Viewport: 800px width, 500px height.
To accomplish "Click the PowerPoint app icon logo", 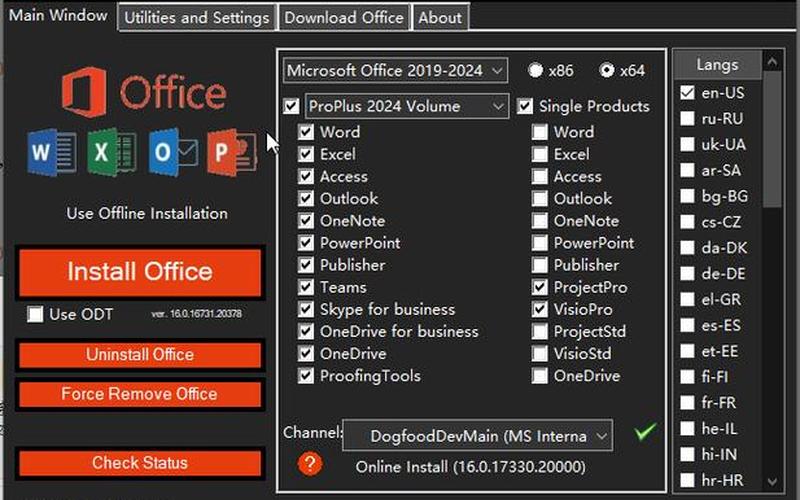I will pos(232,152).
